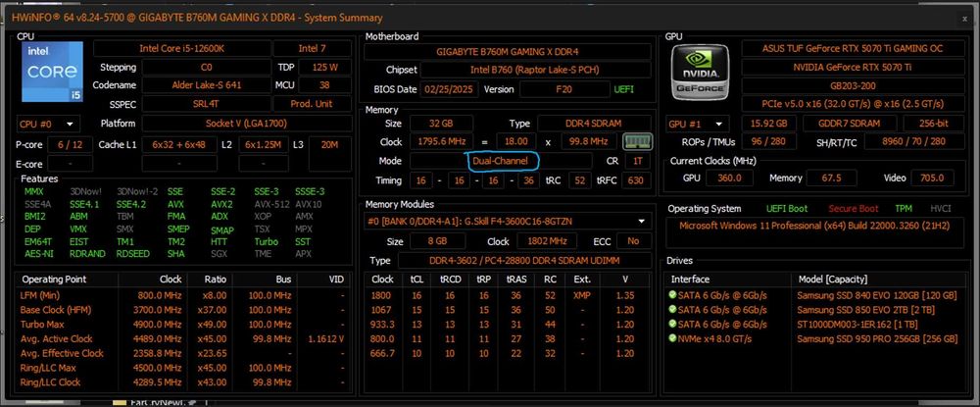The width and height of the screenshot is (980, 407).
Task: Click the BIOS date 02/25/2025
Action: click(x=450, y=89)
